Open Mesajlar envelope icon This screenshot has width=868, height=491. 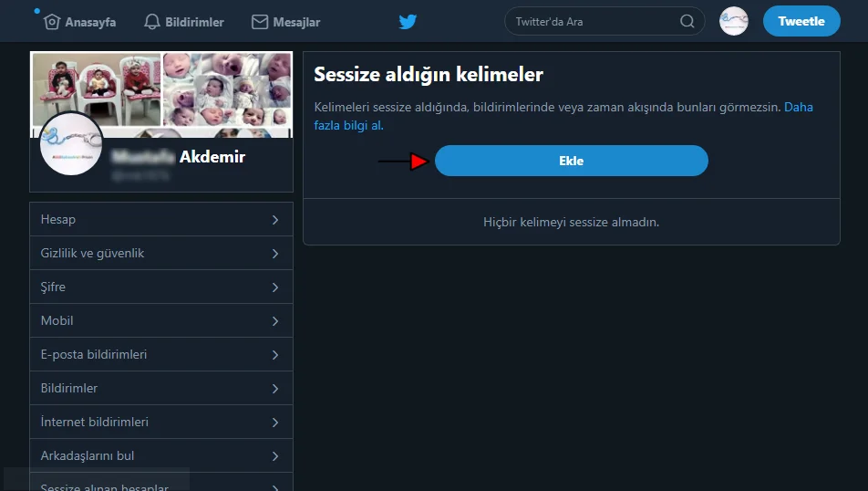[x=260, y=22]
